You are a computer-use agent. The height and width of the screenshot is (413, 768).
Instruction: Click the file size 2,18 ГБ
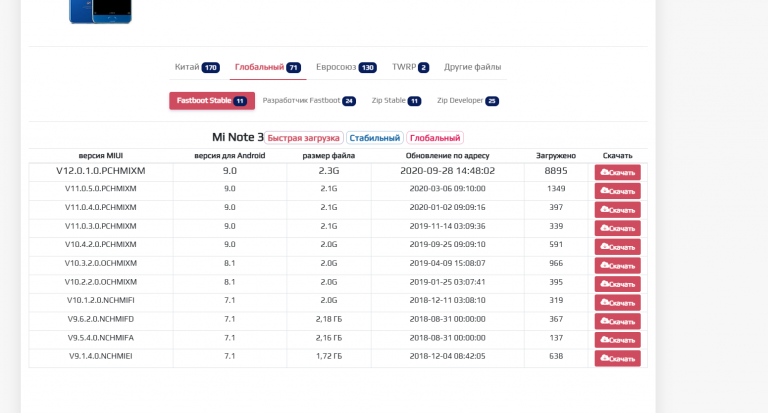329,319
